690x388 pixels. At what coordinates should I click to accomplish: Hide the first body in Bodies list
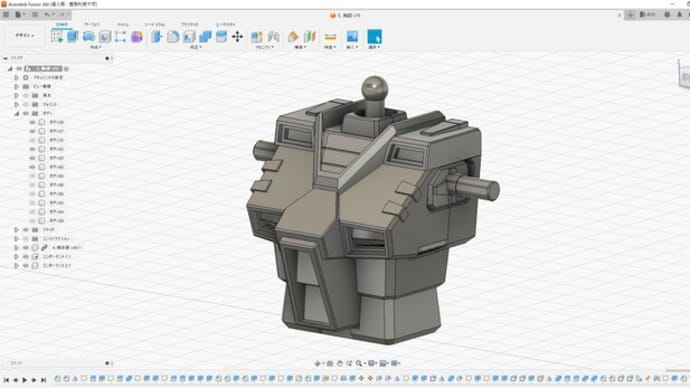(x=32, y=122)
